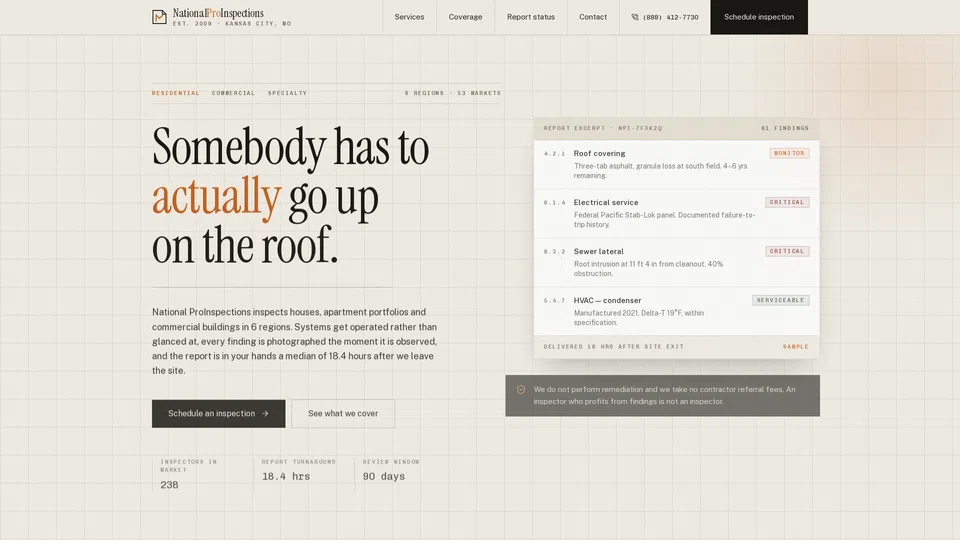Click the SERVICEABLE status badge

tap(781, 300)
